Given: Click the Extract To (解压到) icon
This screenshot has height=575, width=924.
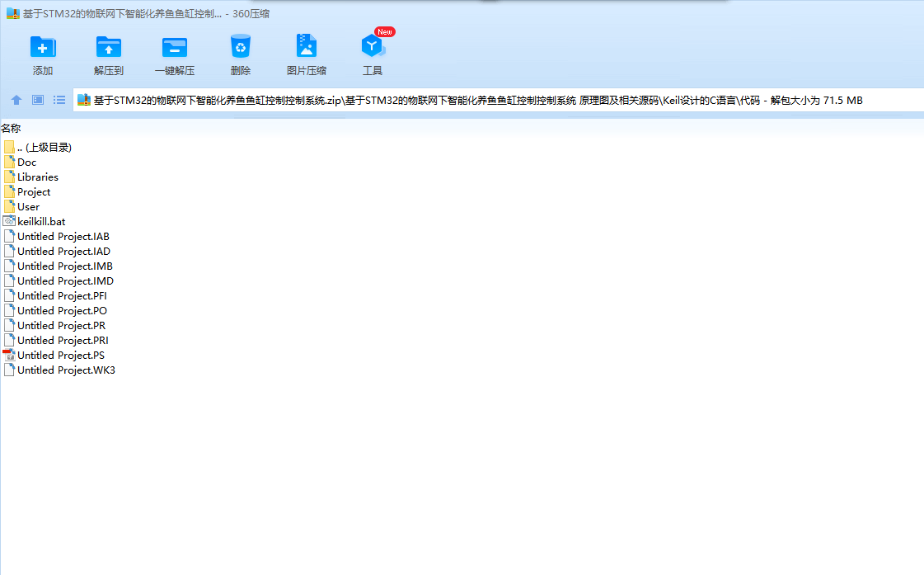Looking at the screenshot, I should [109, 47].
